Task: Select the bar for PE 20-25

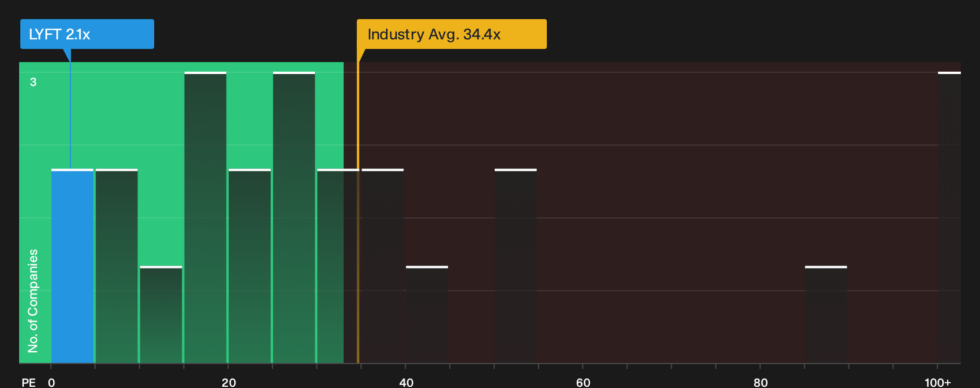Action: tap(250, 266)
